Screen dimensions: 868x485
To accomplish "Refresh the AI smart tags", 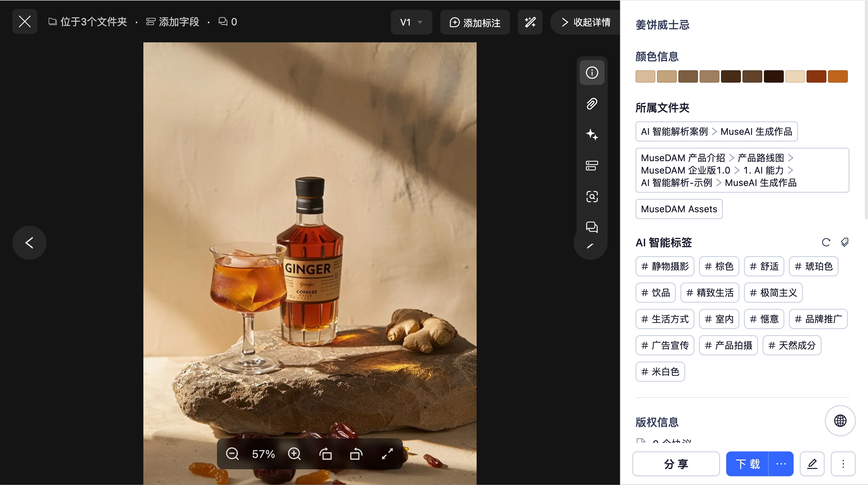I will (826, 242).
